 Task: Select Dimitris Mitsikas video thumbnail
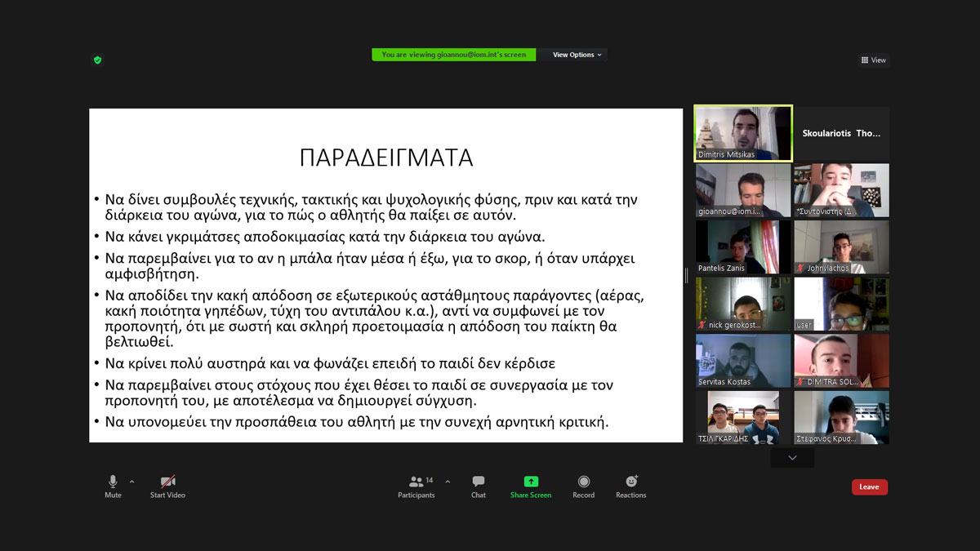(x=743, y=133)
